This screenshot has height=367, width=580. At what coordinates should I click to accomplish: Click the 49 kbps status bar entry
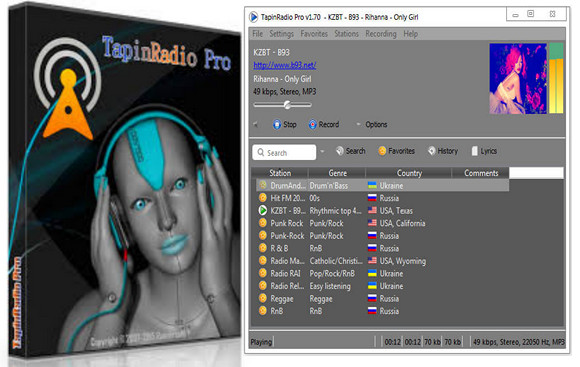[519, 342]
